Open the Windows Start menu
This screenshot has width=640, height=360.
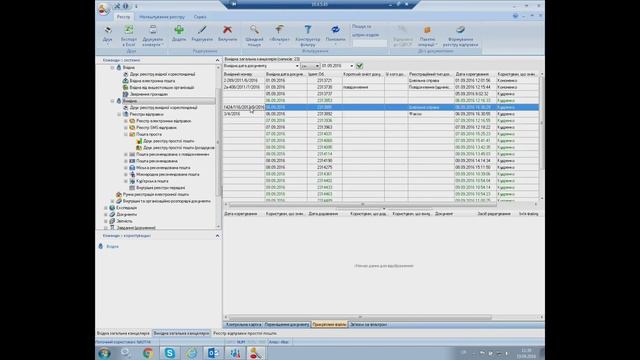click(x=104, y=353)
